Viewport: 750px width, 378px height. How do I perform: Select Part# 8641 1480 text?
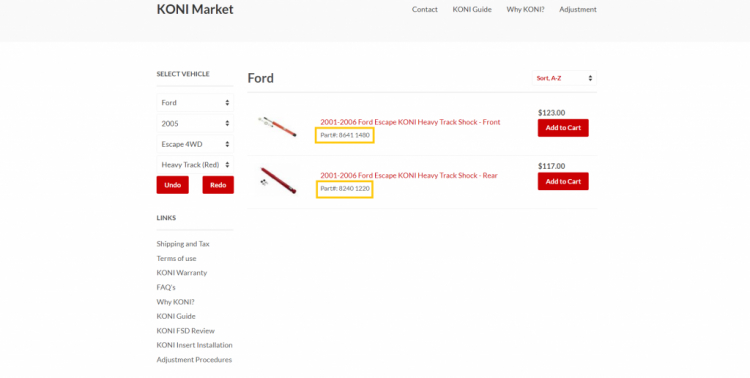[x=345, y=135]
